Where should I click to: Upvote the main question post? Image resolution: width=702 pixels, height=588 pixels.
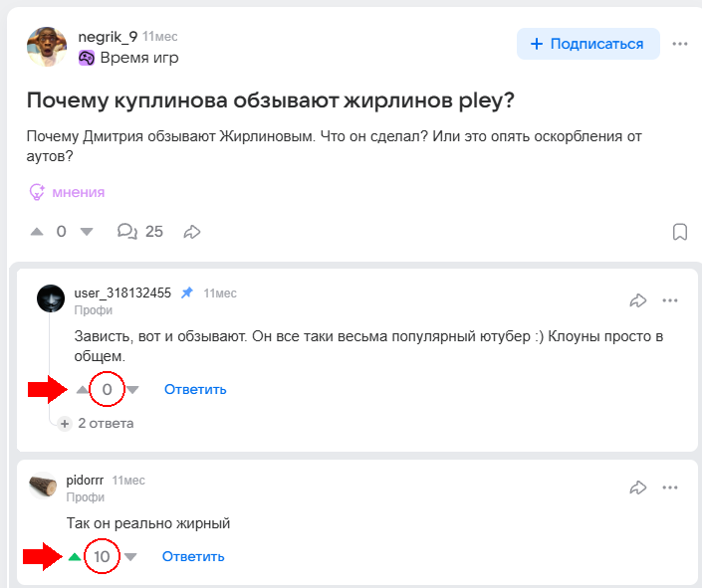(37, 232)
